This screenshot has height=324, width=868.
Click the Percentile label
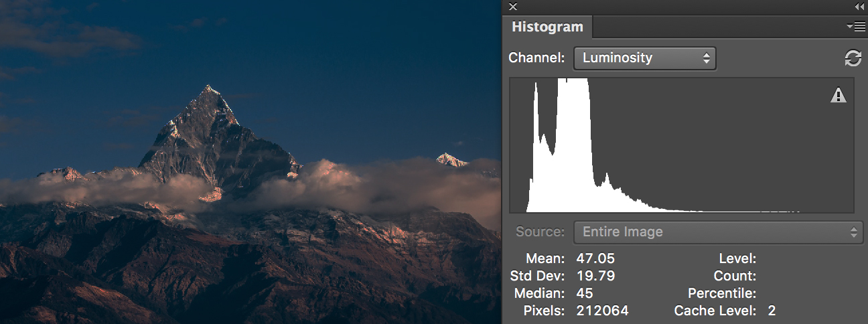(722, 293)
